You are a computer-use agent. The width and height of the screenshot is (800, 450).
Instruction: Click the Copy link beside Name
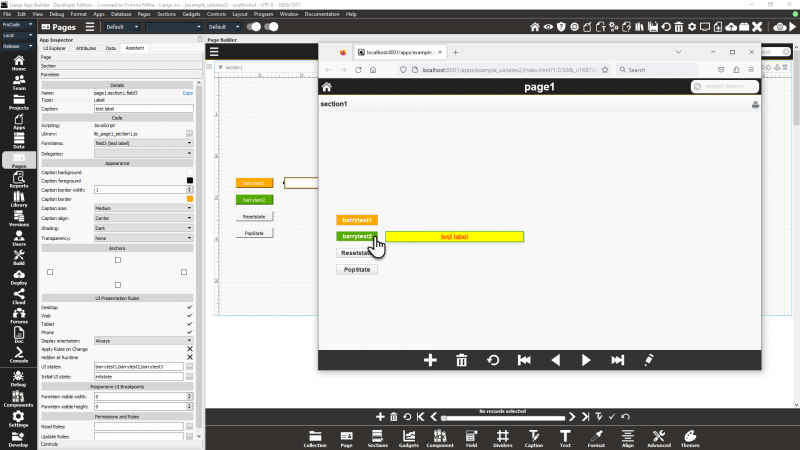(x=188, y=93)
